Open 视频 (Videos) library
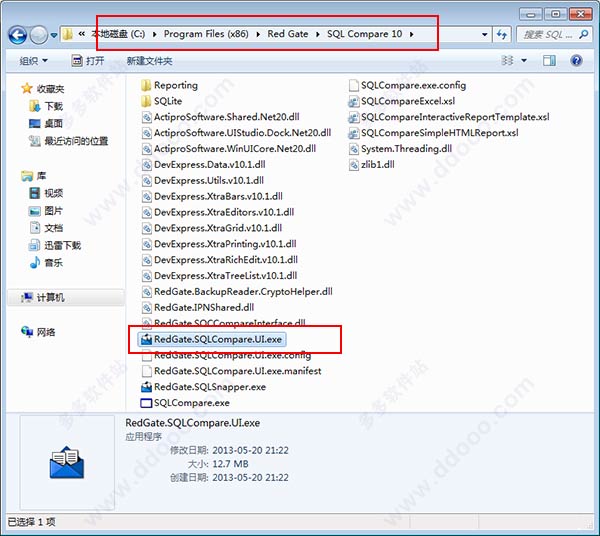 [x=46, y=193]
